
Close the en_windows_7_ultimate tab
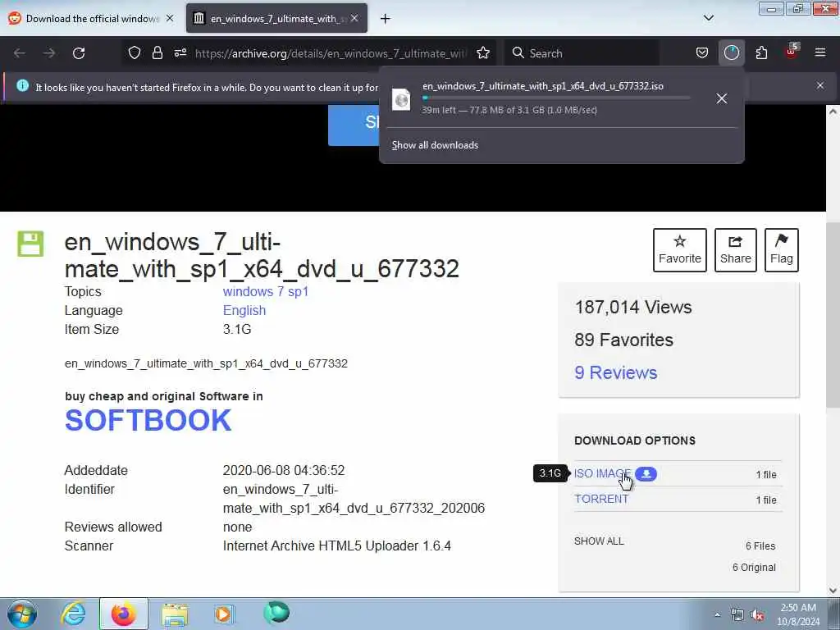click(x=354, y=18)
